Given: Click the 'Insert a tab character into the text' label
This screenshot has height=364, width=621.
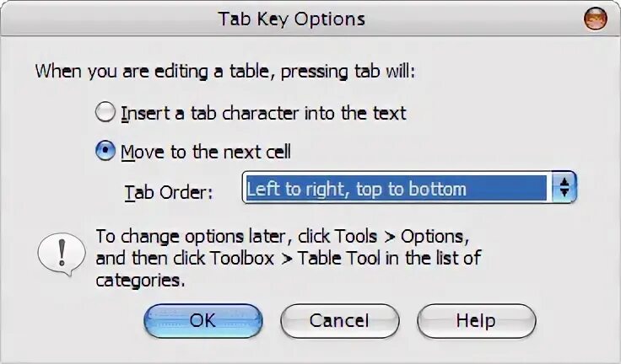Looking at the screenshot, I should pos(263,113).
